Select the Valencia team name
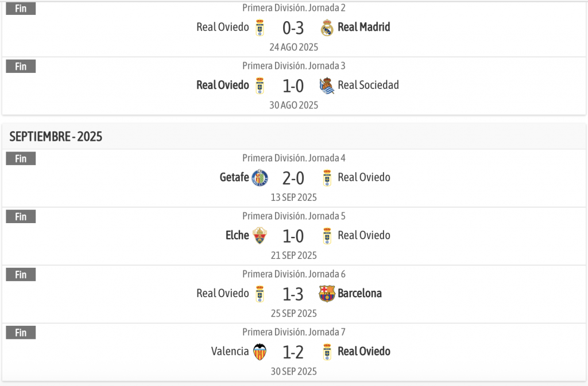Viewport: 588px width, 386px height. click(230, 351)
